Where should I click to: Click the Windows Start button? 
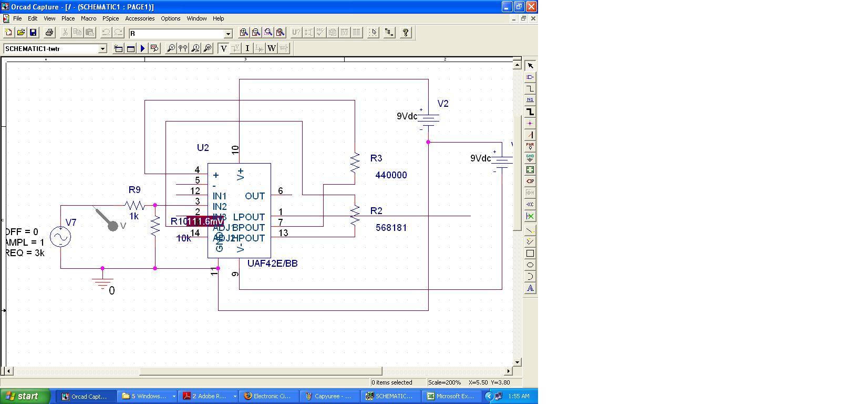point(25,396)
